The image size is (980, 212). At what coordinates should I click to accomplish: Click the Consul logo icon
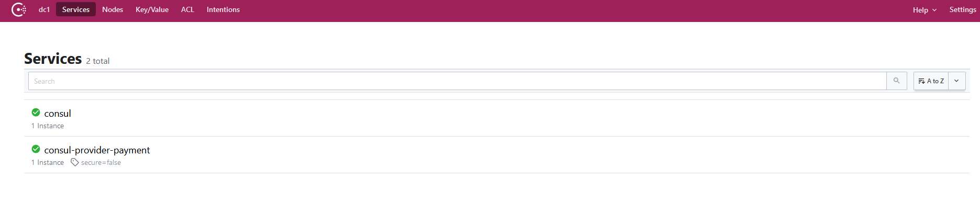point(19,9)
